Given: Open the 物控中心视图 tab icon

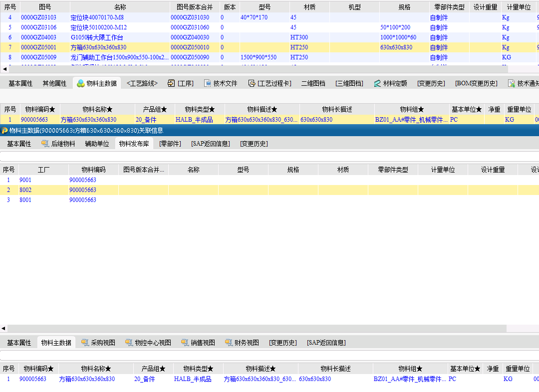Looking at the screenshot, I should 129,343.
